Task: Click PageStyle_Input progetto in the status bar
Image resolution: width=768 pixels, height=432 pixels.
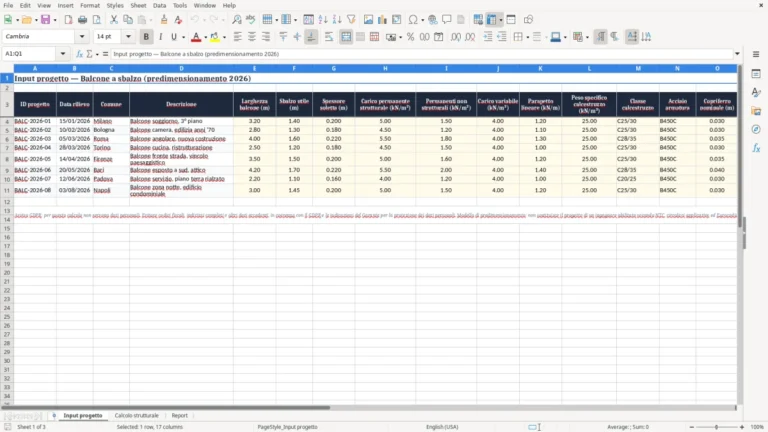Action: (288, 427)
